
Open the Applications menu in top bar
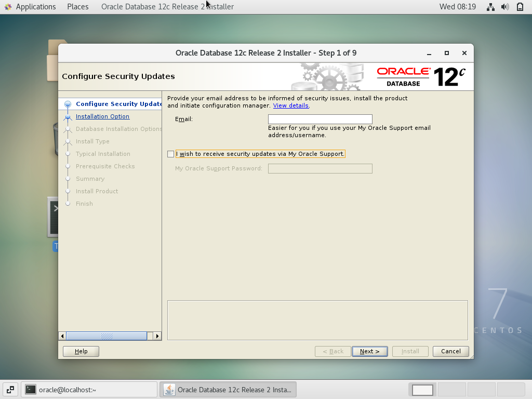coord(36,7)
